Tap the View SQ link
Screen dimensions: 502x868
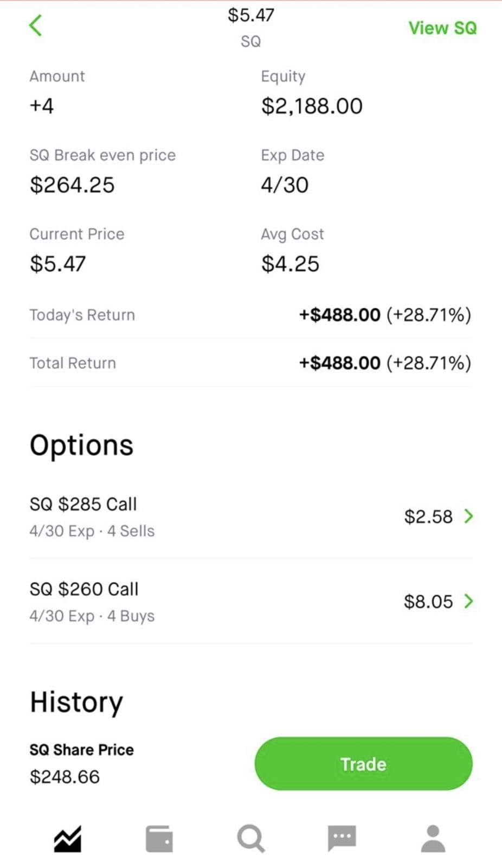pyautogui.click(x=442, y=28)
